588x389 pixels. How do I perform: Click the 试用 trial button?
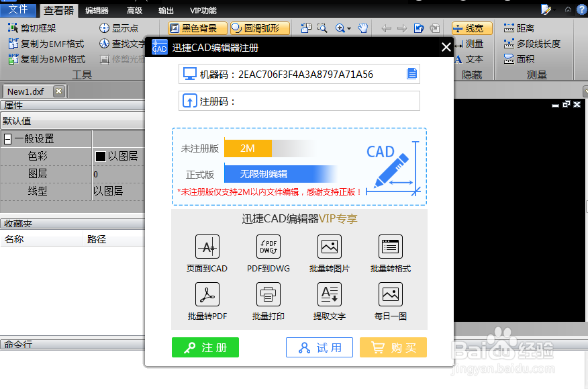[x=319, y=347]
